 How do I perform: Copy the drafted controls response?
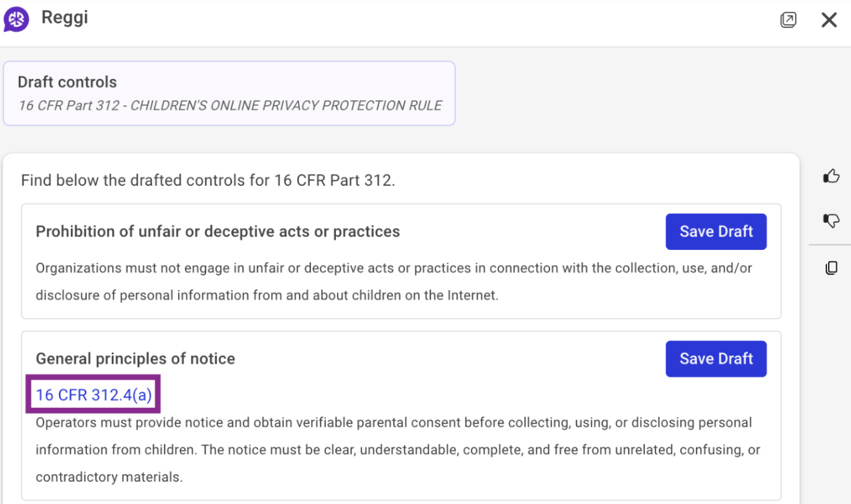[x=831, y=268]
